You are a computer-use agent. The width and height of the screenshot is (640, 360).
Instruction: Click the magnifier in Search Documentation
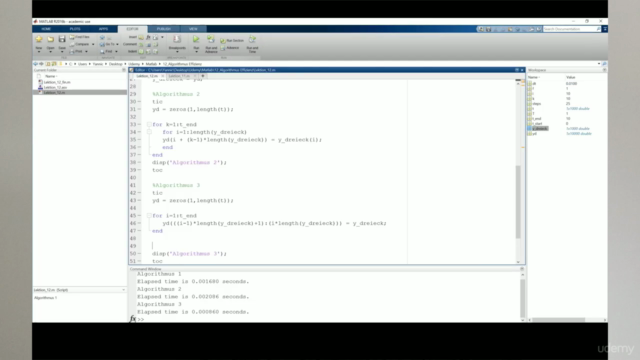pyautogui.click(x=598, y=29)
